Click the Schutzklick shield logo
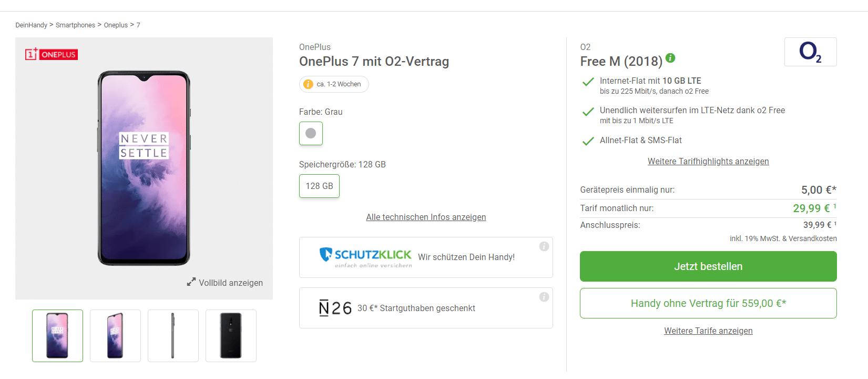Screen dimensions: 868x379 click(x=326, y=255)
